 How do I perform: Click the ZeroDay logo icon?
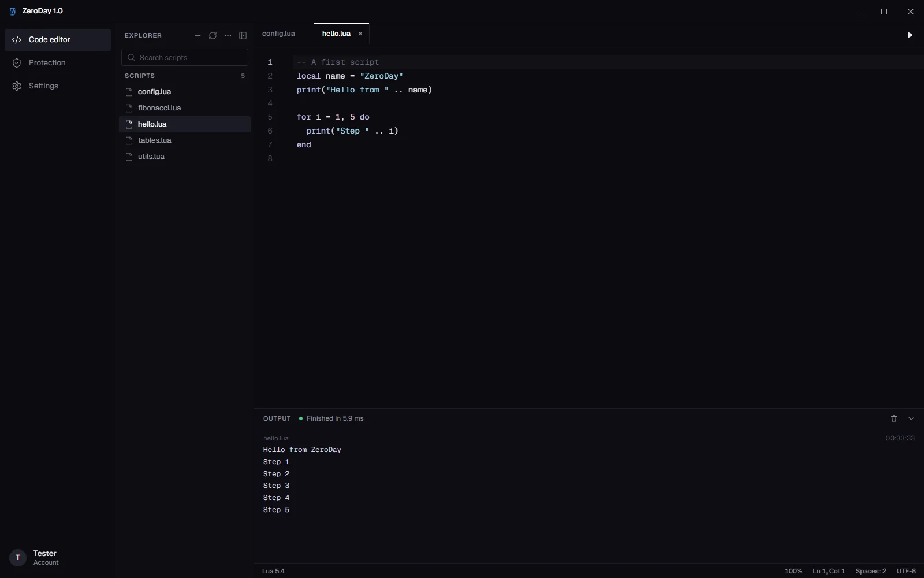tap(13, 11)
